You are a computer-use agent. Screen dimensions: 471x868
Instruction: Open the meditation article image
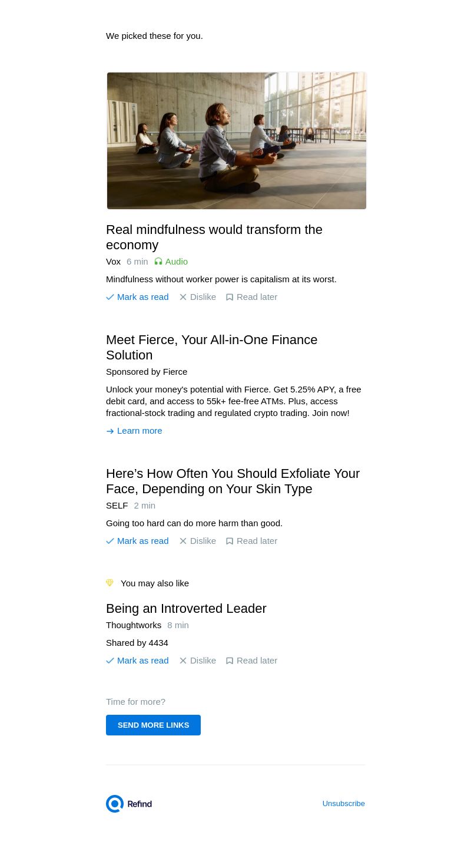tap(236, 141)
